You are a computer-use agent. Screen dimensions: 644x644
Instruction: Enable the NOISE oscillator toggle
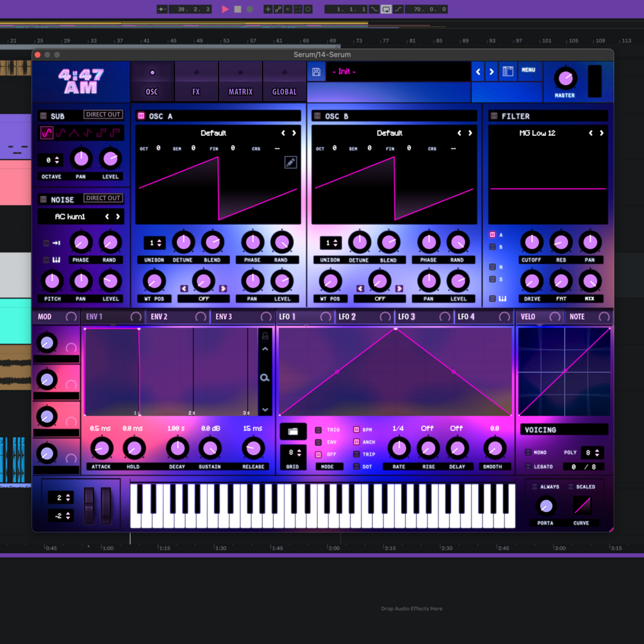(43, 199)
